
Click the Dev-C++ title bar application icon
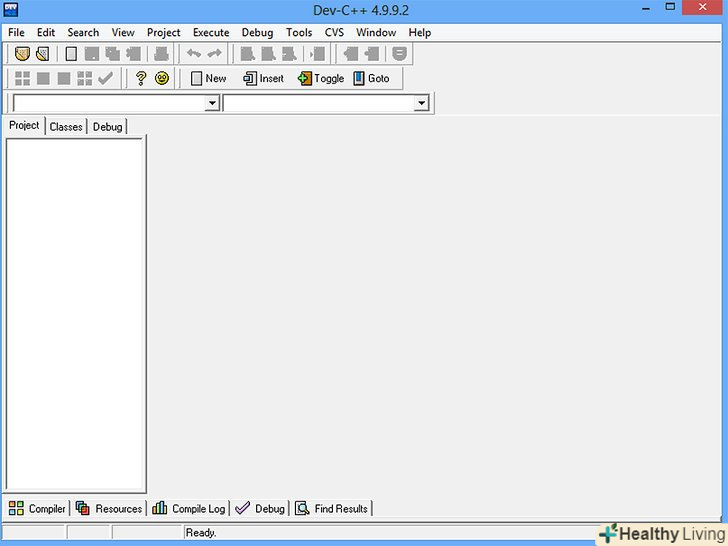click(10, 9)
